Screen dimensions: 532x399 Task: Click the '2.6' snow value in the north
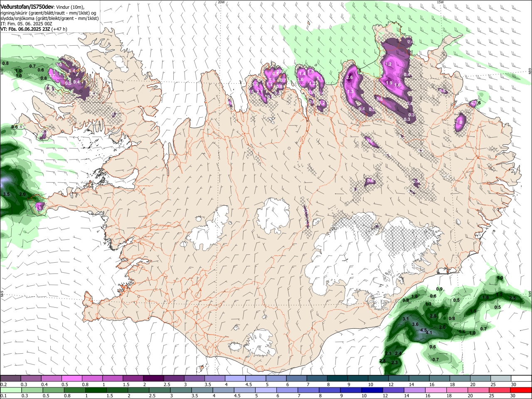pos(350,78)
